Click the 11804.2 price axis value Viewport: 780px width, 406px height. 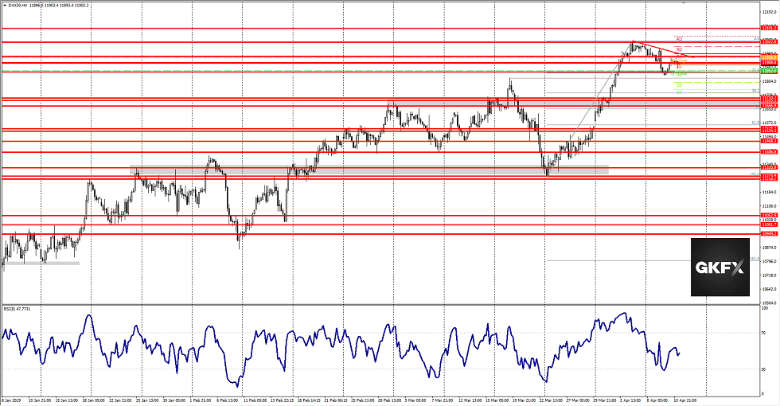769,81
